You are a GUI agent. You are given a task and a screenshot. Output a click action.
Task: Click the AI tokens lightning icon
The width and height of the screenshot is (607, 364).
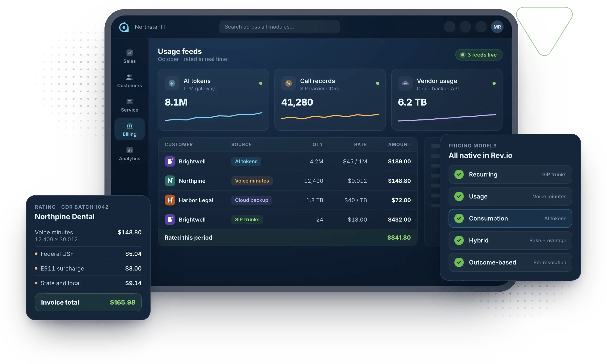[172, 83]
